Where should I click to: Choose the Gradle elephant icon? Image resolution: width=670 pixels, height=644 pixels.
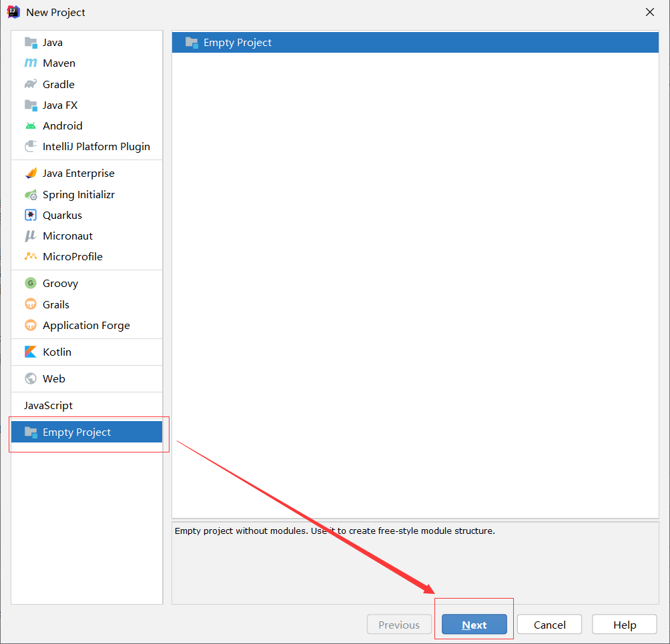pos(31,84)
